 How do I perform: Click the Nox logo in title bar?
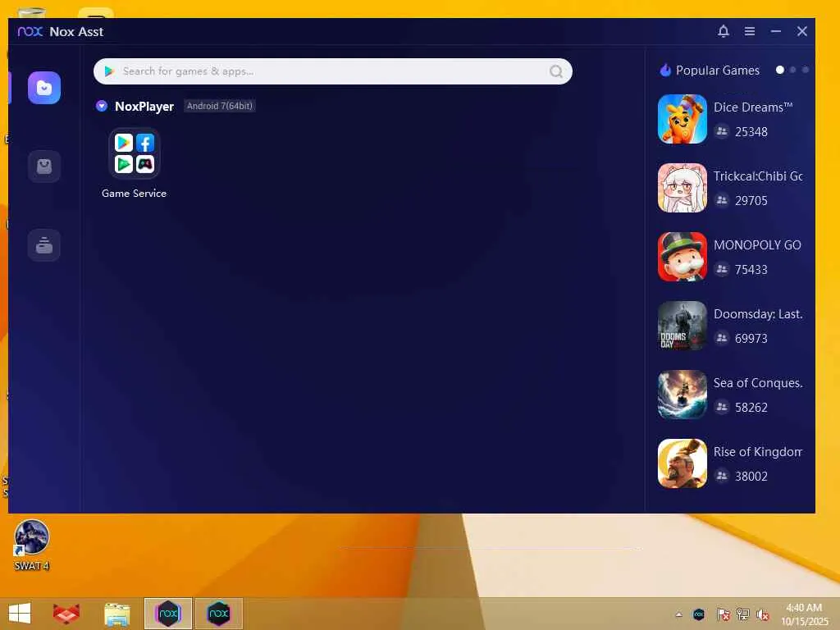coord(30,32)
